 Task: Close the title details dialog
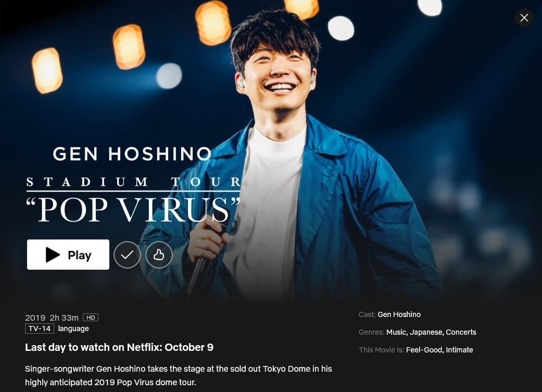(x=524, y=18)
